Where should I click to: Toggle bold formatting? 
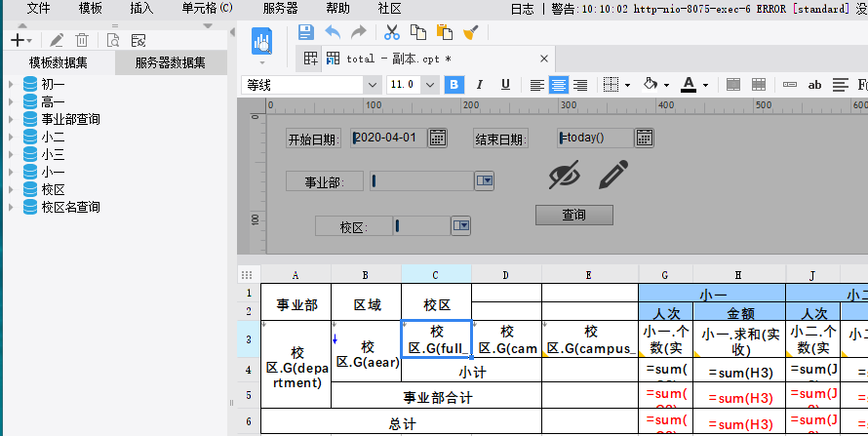[454, 85]
